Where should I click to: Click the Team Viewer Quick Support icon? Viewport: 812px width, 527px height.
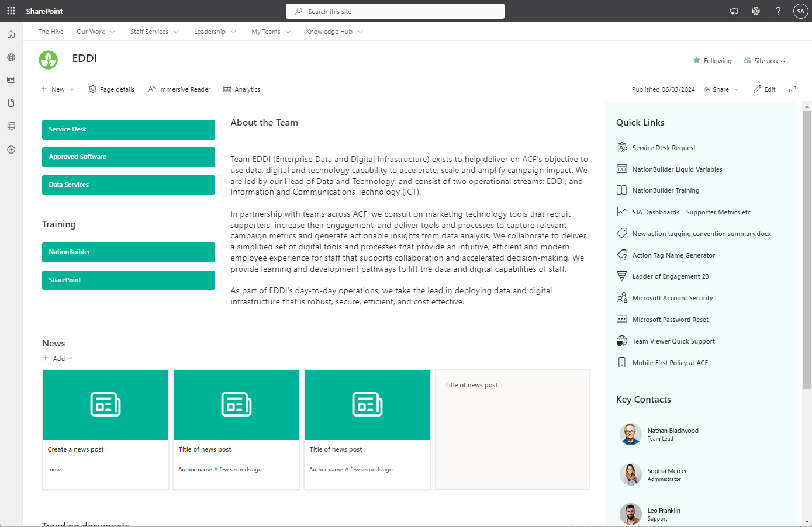tap(622, 341)
